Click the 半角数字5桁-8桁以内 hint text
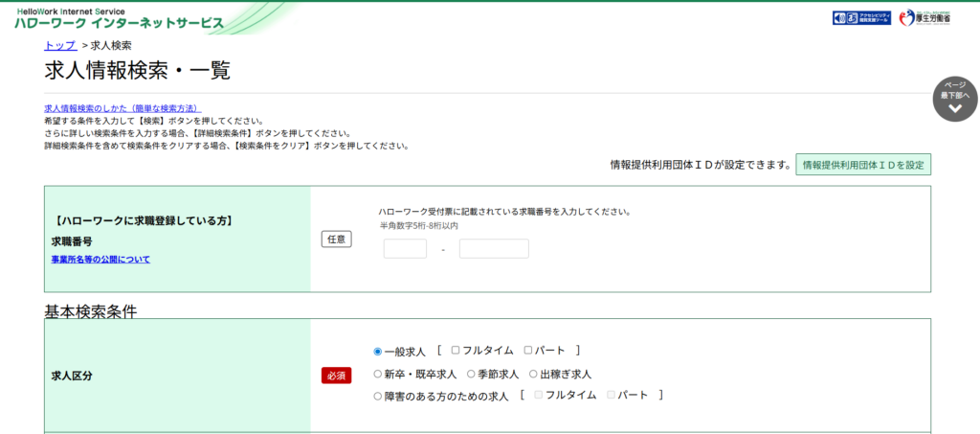 419,225
